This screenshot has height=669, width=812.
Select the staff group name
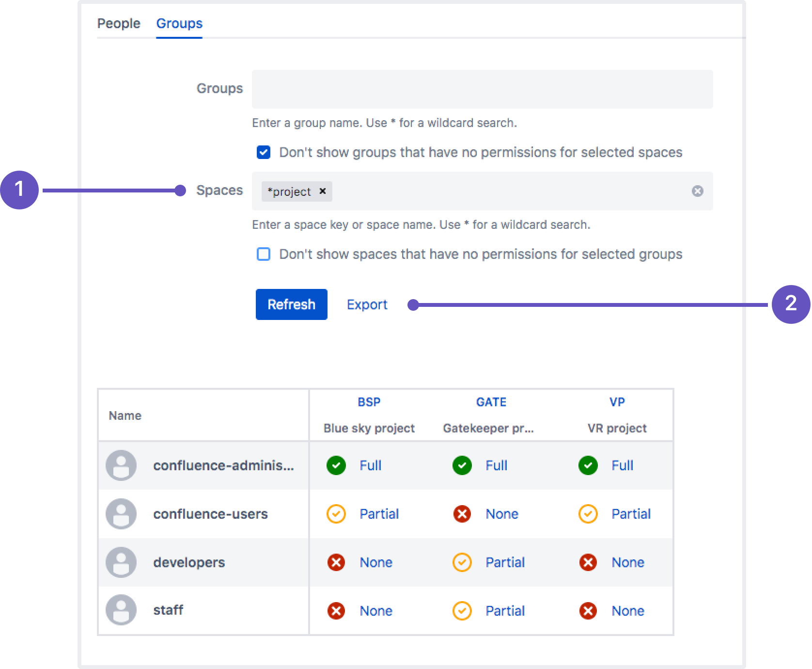[x=168, y=610]
